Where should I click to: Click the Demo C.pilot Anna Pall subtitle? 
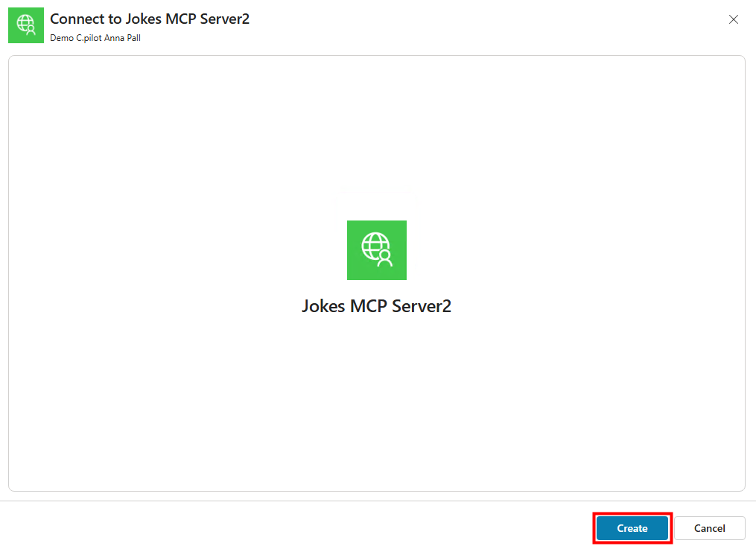tap(95, 38)
